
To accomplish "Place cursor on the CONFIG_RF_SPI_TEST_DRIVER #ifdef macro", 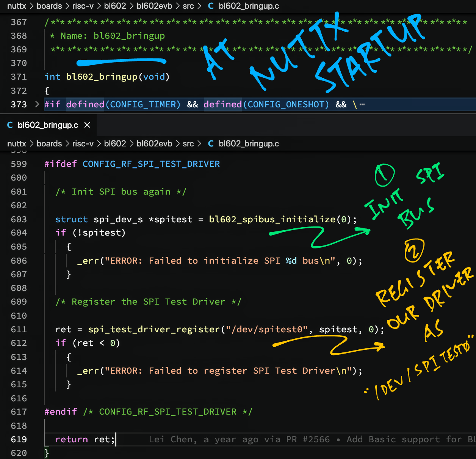I will point(151,164).
